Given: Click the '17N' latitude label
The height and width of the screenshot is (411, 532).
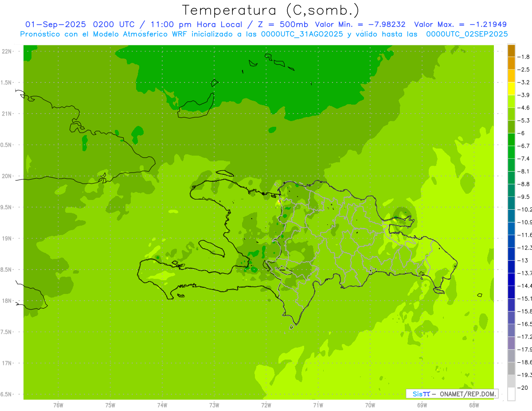Looking at the screenshot, I should (7, 363).
